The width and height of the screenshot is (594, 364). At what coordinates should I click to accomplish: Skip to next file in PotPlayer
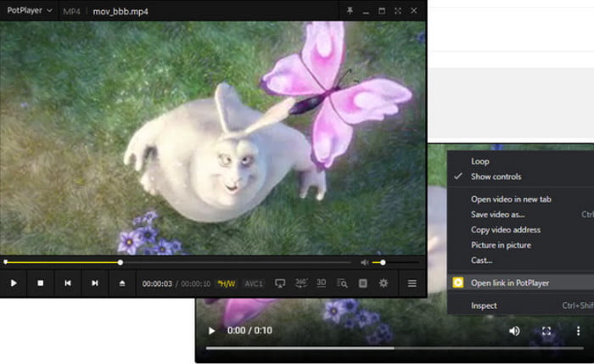point(95,283)
